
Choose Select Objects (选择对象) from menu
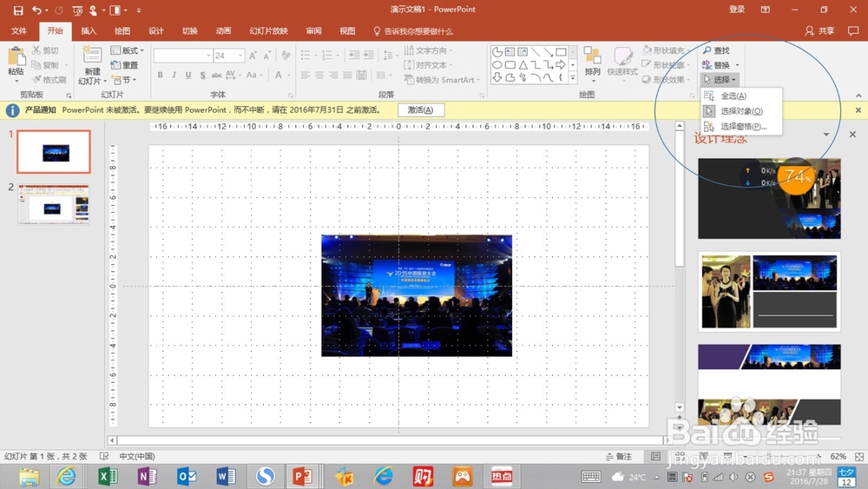coord(741,111)
